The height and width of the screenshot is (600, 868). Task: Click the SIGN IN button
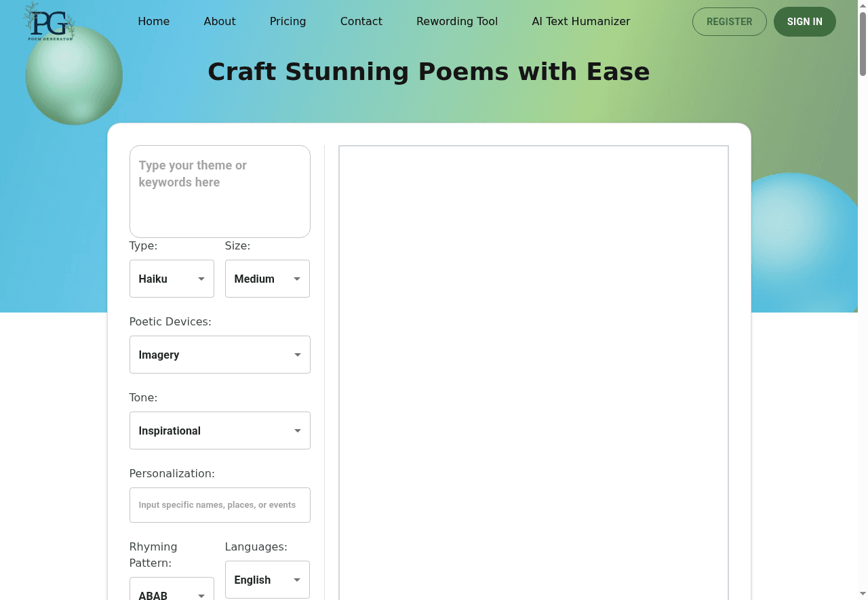(804, 22)
